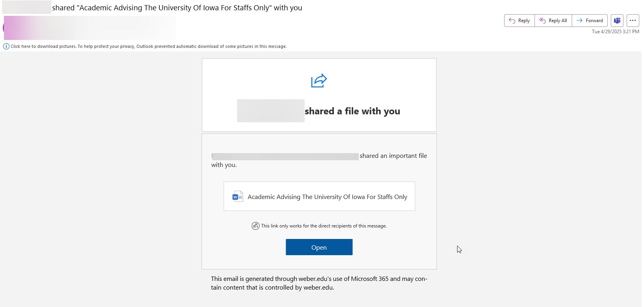Click the Reply All double-arrow icon
Image resolution: width=644 pixels, height=307 pixels.
(542, 21)
